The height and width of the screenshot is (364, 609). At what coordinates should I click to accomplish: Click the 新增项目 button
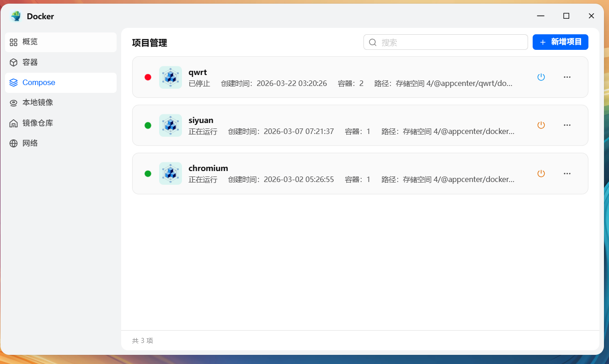coord(561,42)
